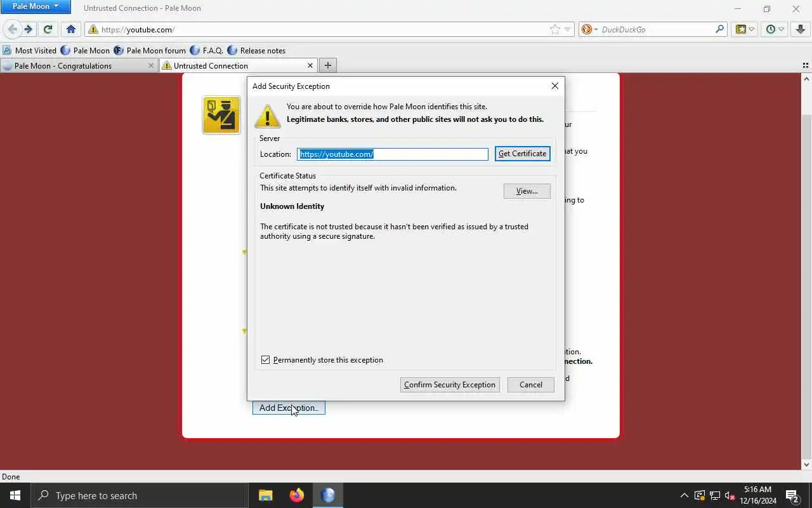Open the F.A.Q. bookmark
Viewport: 812px width, 508px height.
tap(207, 50)
